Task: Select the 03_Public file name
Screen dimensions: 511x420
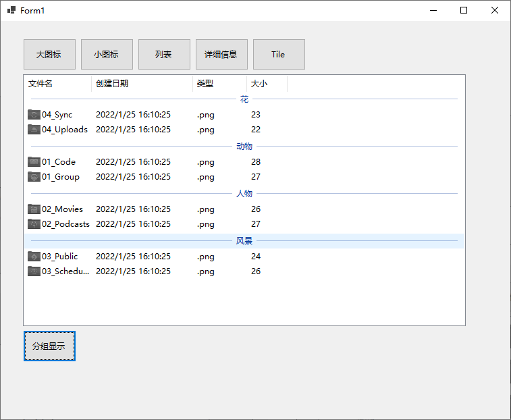Action: [x=59, y=257]
